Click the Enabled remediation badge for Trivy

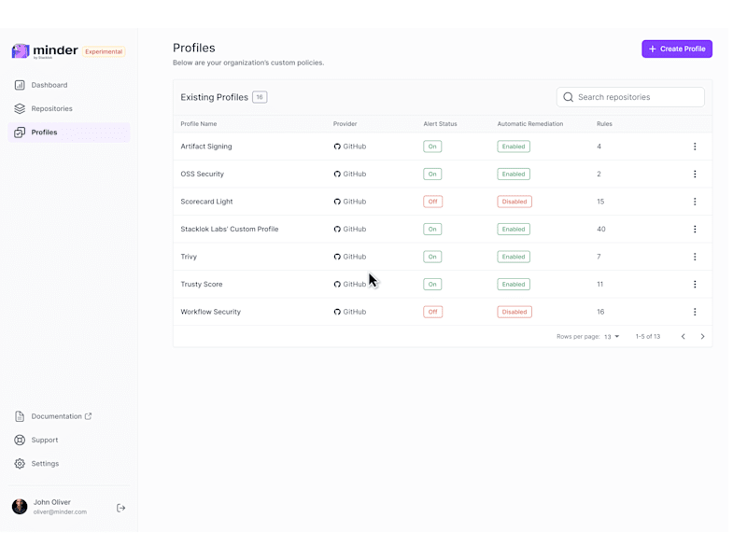[514, 258]
